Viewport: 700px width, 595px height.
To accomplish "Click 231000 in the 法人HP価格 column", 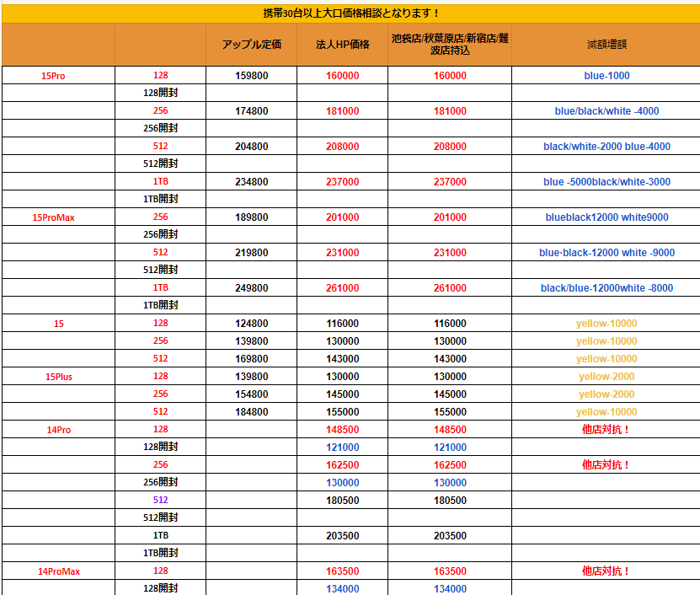I will coord(342,253).
